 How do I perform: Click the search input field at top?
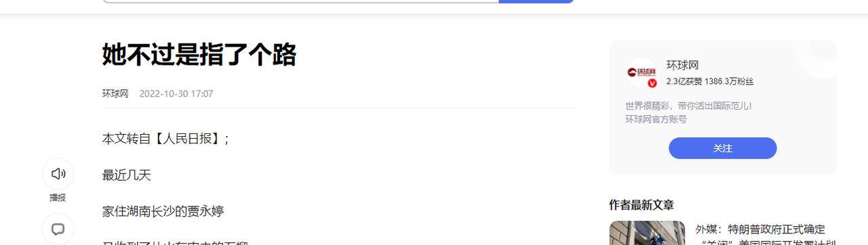coord(301,1)
